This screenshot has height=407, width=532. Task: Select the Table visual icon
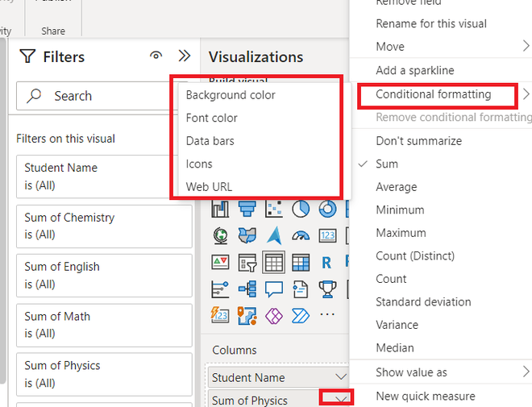273,262
